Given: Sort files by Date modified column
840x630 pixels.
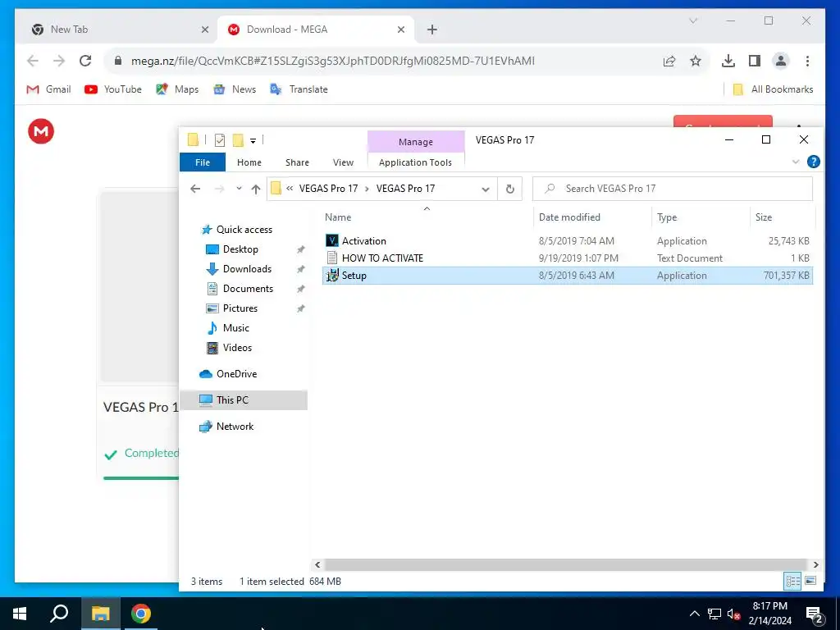Looking at the screenshot, I should pos(569,217).
